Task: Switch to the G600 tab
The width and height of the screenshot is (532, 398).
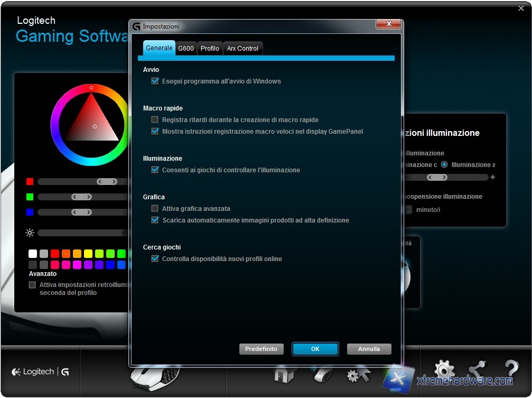Action: 186,49
